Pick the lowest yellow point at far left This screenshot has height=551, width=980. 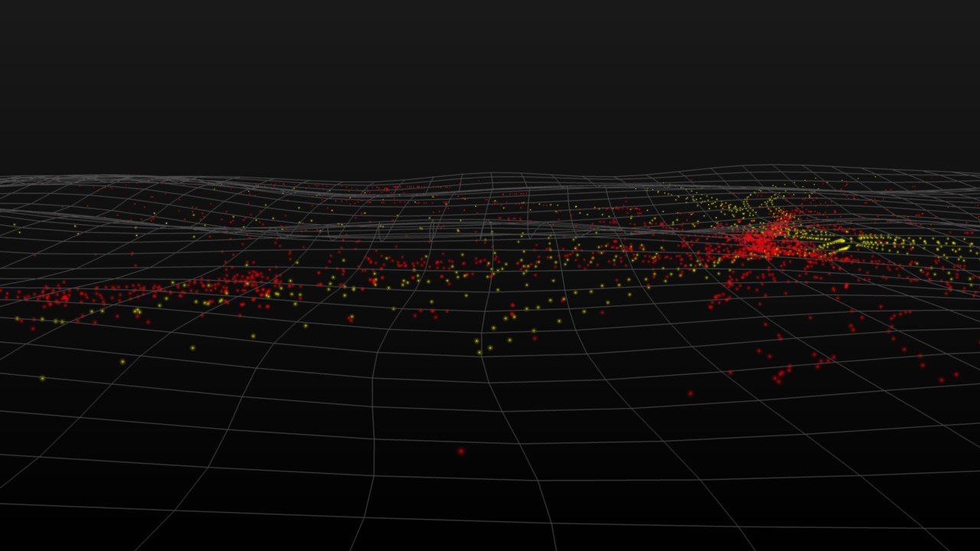pyautogui.click(x=42, y=378)
